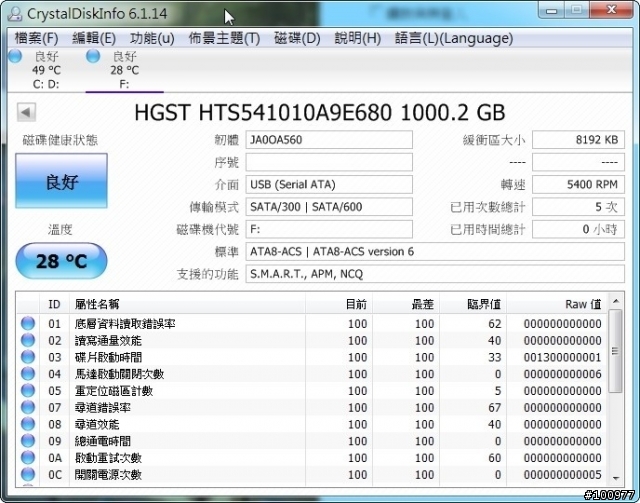Select attribute row 開關電源次數
640x503 pixels.
(312, 474)
